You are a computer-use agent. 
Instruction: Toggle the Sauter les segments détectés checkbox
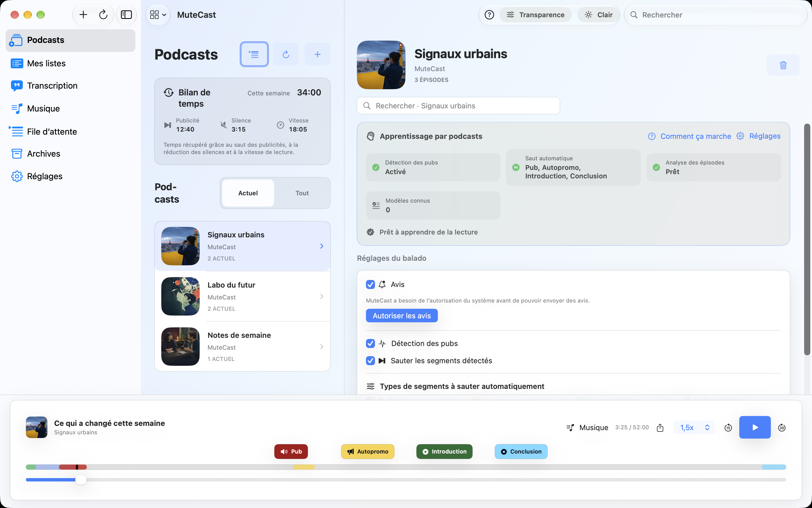(x=370, y=360)
